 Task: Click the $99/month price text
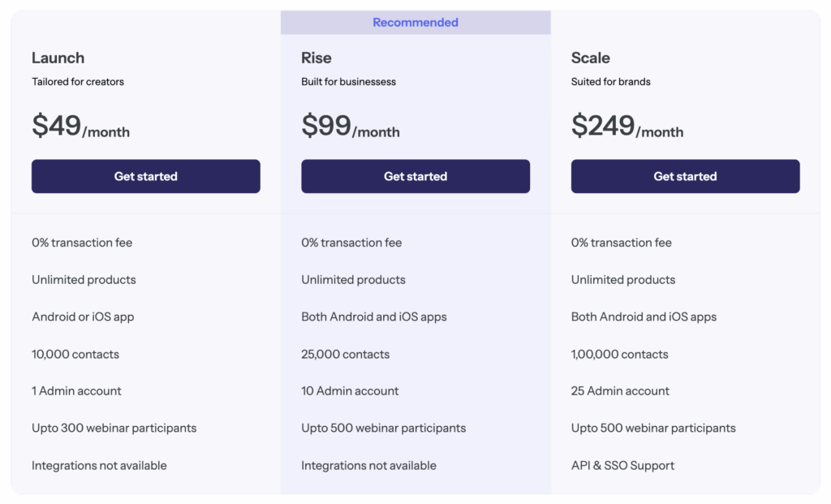(x=350, y=126)
